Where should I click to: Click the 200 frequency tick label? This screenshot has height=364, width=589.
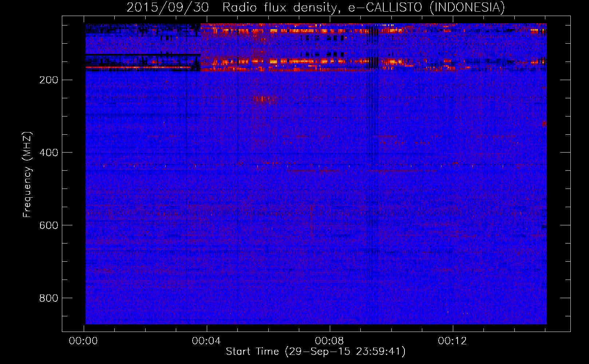coord(49,80)
